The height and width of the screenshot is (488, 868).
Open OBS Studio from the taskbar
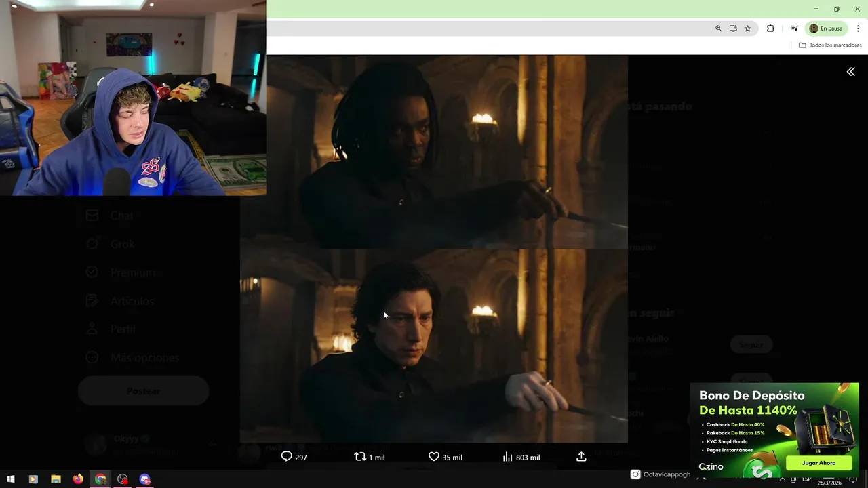(123, 479)
